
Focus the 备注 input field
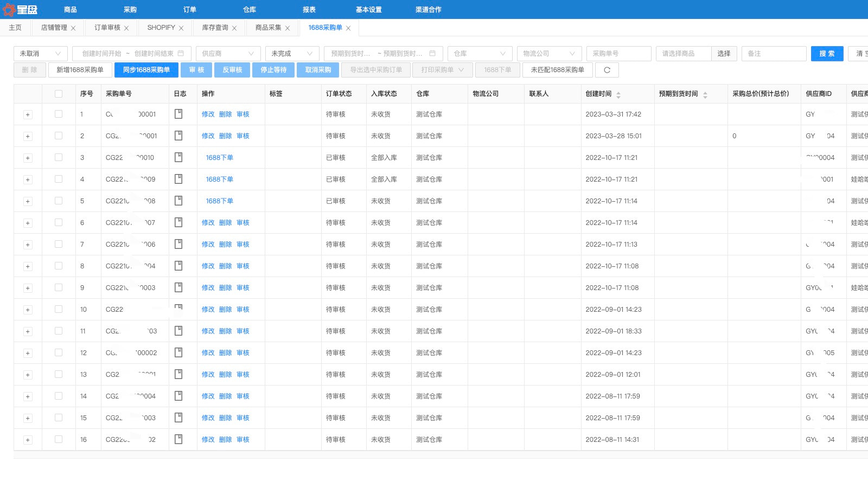click(x=774, y=53)
